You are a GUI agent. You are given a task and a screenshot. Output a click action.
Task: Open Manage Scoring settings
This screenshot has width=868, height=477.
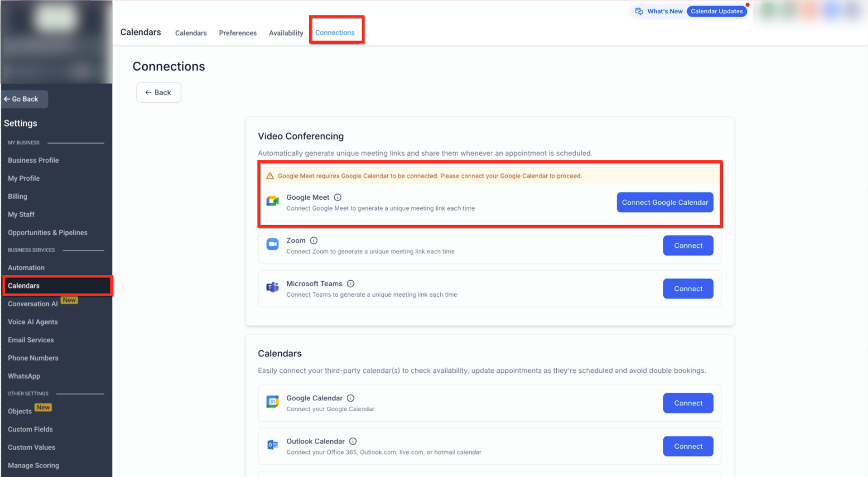[x=34, y=465]
